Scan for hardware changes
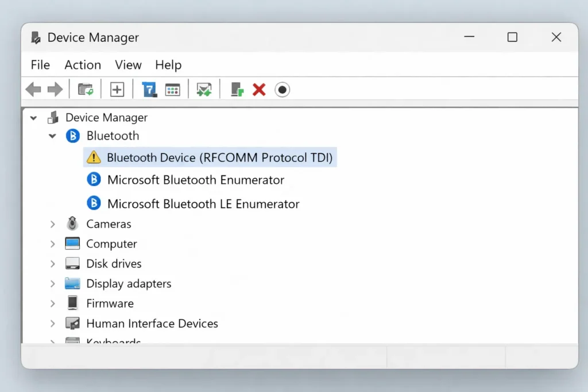This screenshot has width=588, height=392. click(204, 89)
